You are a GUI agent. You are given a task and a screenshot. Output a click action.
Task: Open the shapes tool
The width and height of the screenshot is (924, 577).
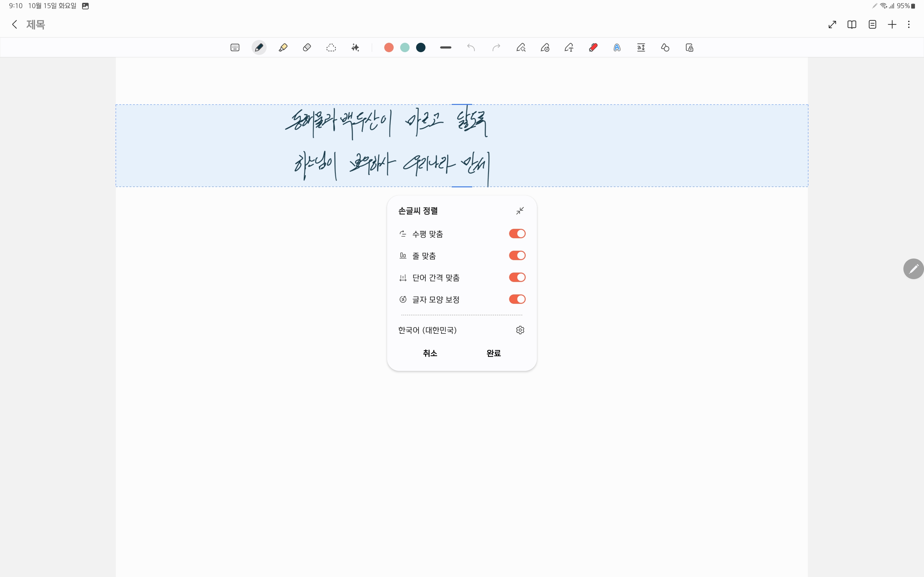tap(665, 48)
